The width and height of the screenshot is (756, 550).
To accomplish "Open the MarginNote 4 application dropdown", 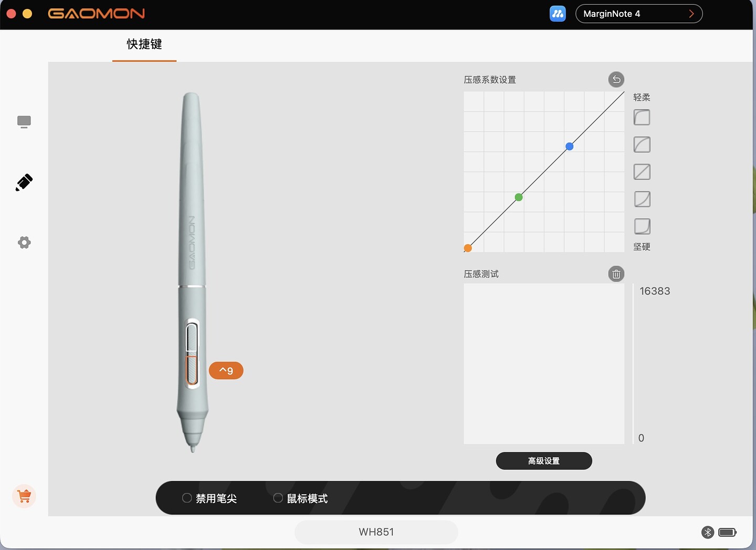I will [639, 14].
